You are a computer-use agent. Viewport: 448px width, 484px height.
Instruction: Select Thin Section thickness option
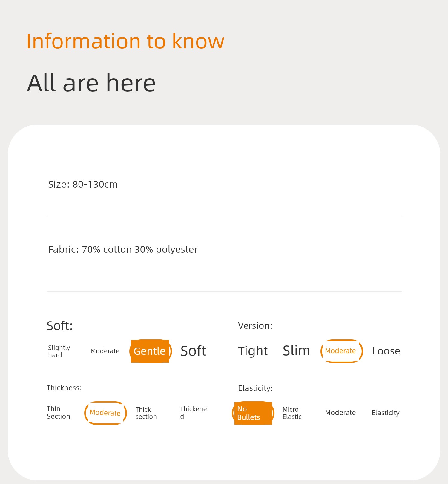(59, 412)
